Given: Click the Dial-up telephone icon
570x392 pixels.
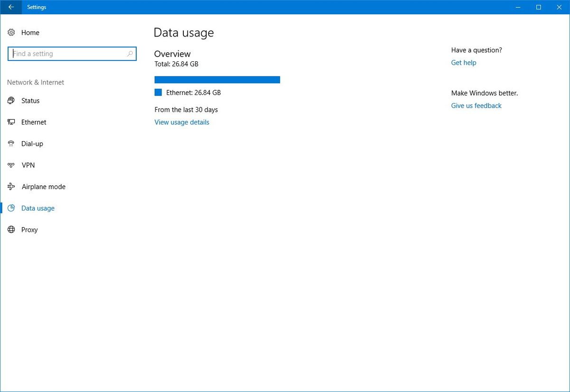Looking at the screenshot, I should pos(11,143).
